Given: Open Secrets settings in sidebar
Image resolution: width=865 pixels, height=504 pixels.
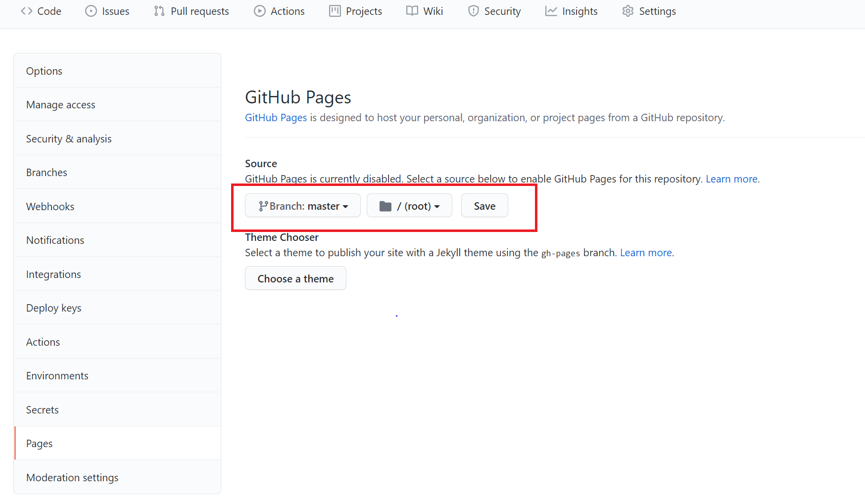Looking at the screenshot, I should point(117,410).
